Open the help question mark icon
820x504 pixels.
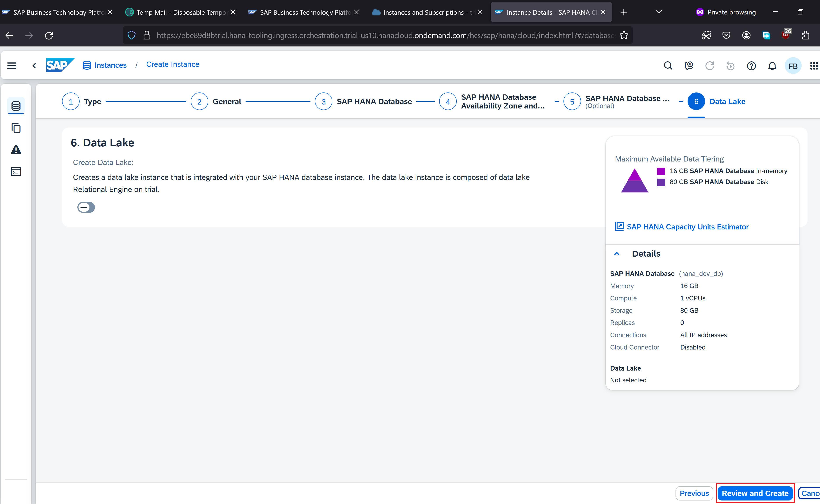[x=751, y=66]
